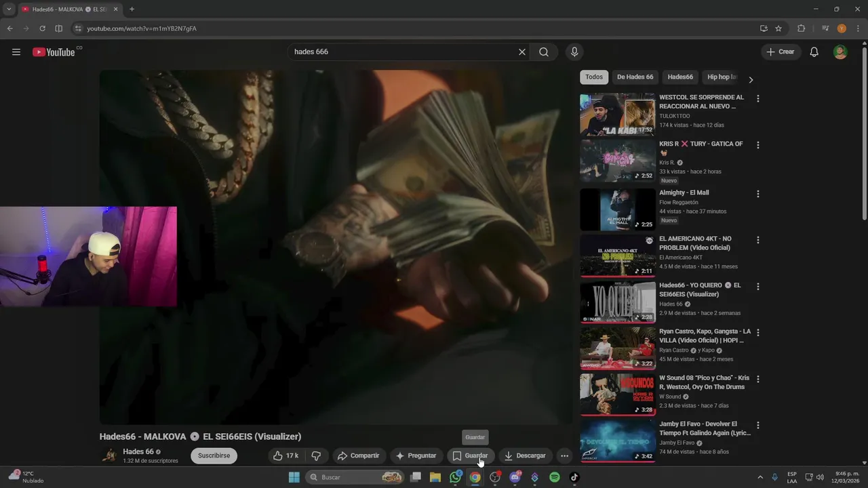Play the Hades66 - YO QUIERO thumbnail
The width and height of the screenshot is (868, 488).
tap(617, 302)
